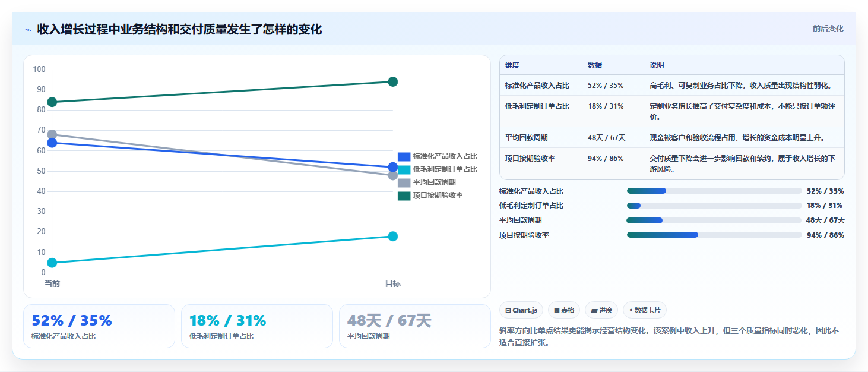The image size is (868, 372).
Task: Open the 18% / 31% data card
Action: click(257, 326)
